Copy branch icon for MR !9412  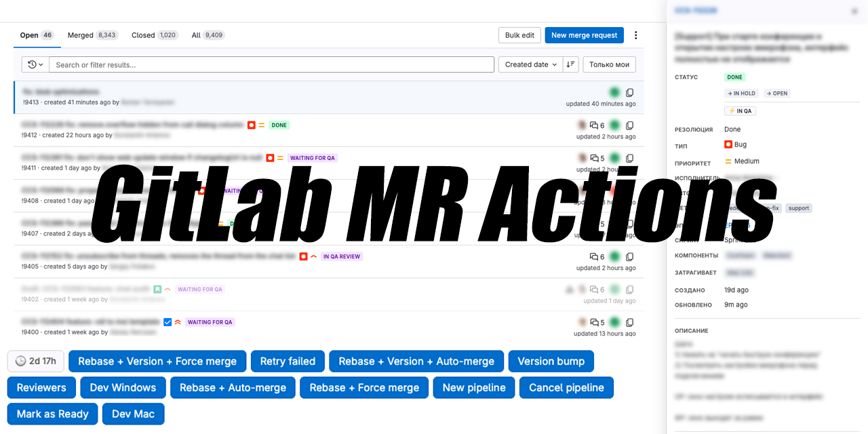630,125
